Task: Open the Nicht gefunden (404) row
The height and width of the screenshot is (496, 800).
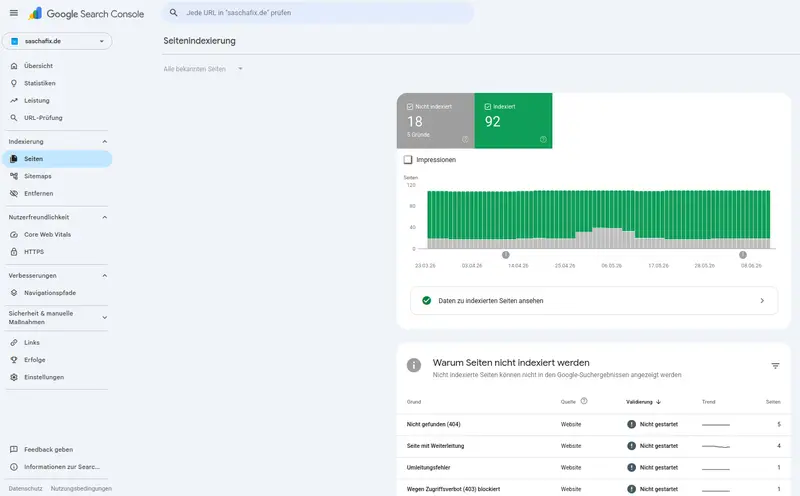Action: click(x=594, y=425)
